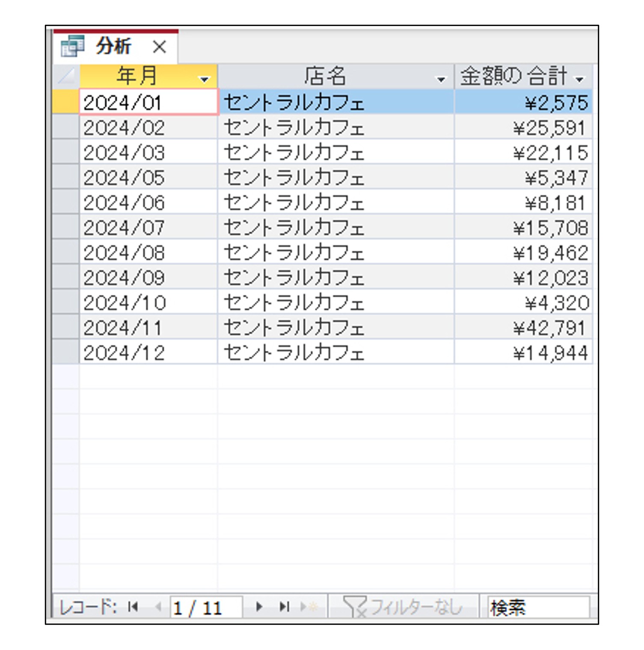Select the row selector for 2024/01 record
Viewport: 644px width, 650px height.
(x=66, y=102)
